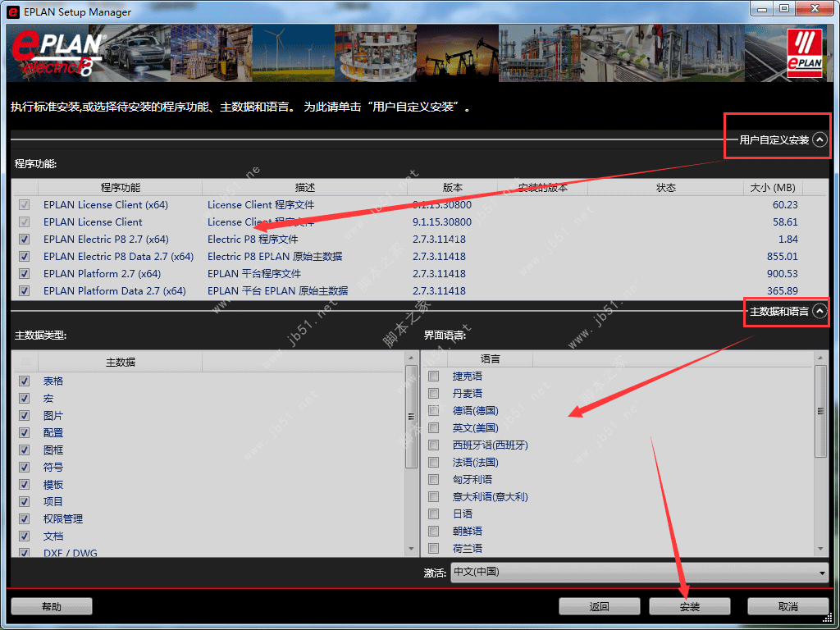Viewport: 840px width, 630px height.
Task: Click master data list scroll down arrow
Action: (x=411, y=549)
